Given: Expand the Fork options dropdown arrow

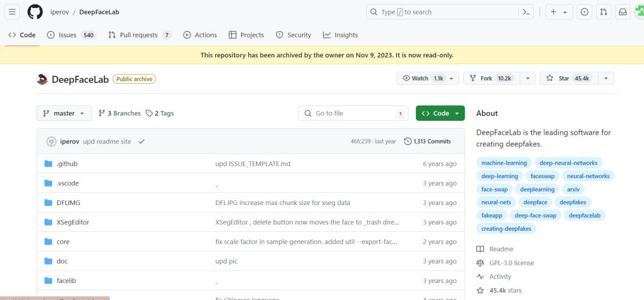Looking at the screenshot, I should coord(528,78).
